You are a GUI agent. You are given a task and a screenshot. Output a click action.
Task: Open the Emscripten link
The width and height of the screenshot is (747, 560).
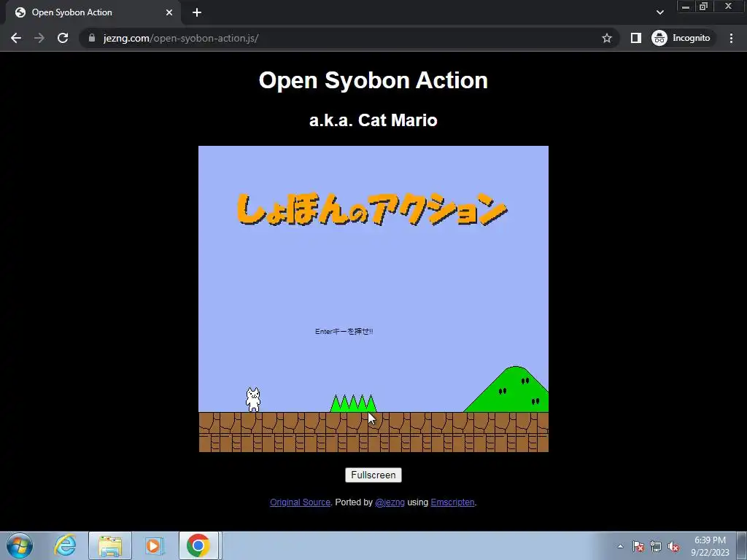(452, 502)
